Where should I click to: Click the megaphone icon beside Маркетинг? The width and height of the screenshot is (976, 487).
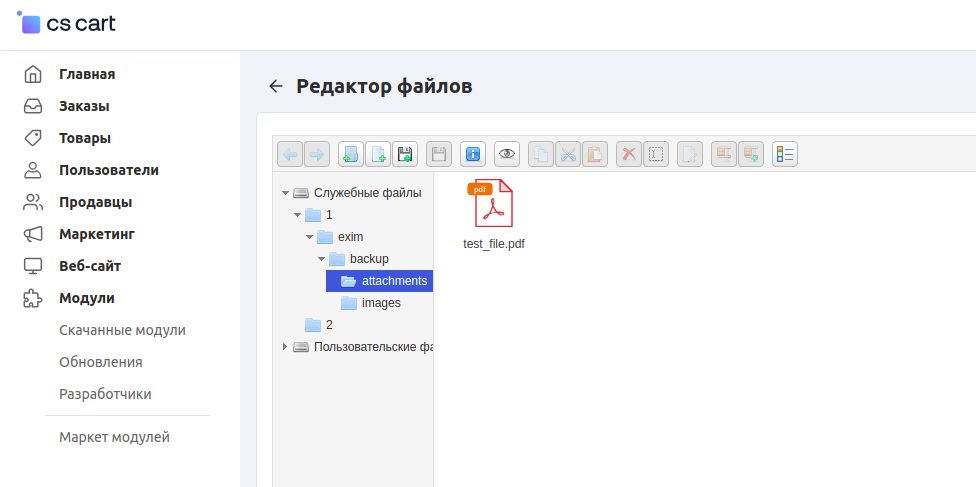tap(32, 234)
